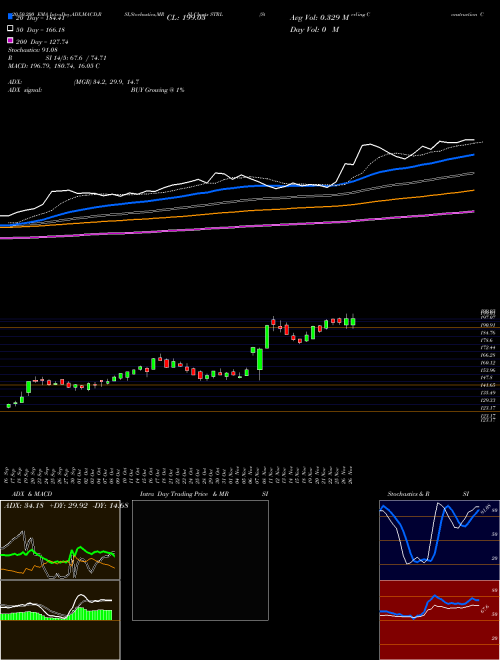
Task: Click the first green candlestick on the left
Action: click(x=8, y=406)
